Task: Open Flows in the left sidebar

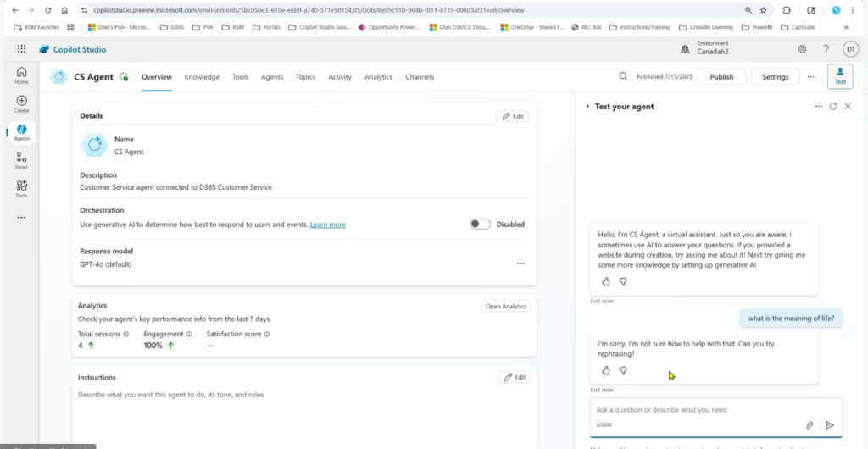Action: pyautogui.click(x=21, y=161)
